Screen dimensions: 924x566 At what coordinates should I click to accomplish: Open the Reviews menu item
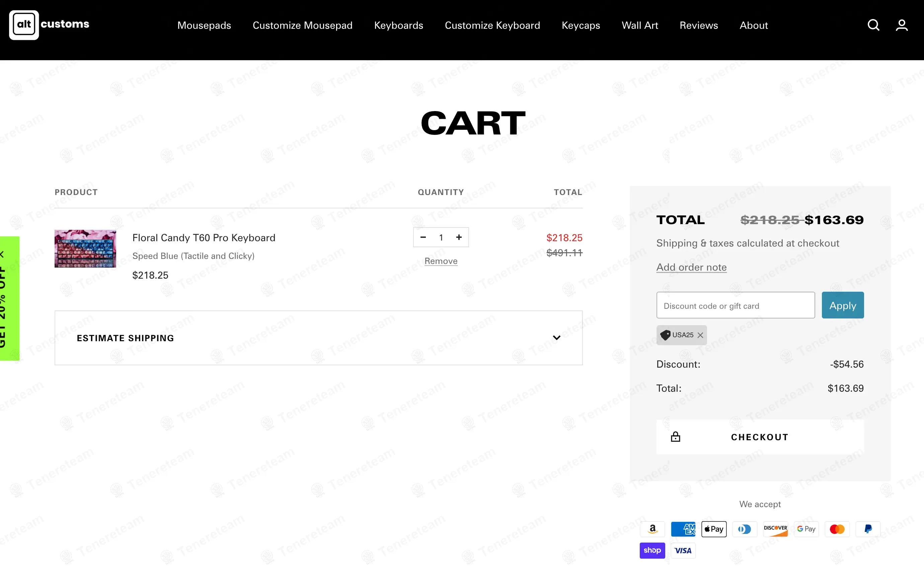pos(699,25)
